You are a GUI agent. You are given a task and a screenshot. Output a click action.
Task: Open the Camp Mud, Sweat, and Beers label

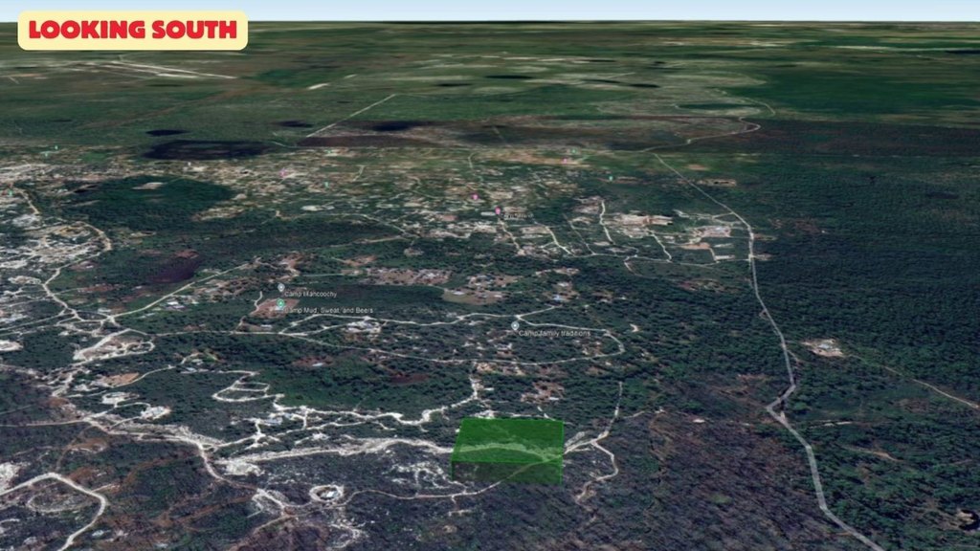click(328, 312)
